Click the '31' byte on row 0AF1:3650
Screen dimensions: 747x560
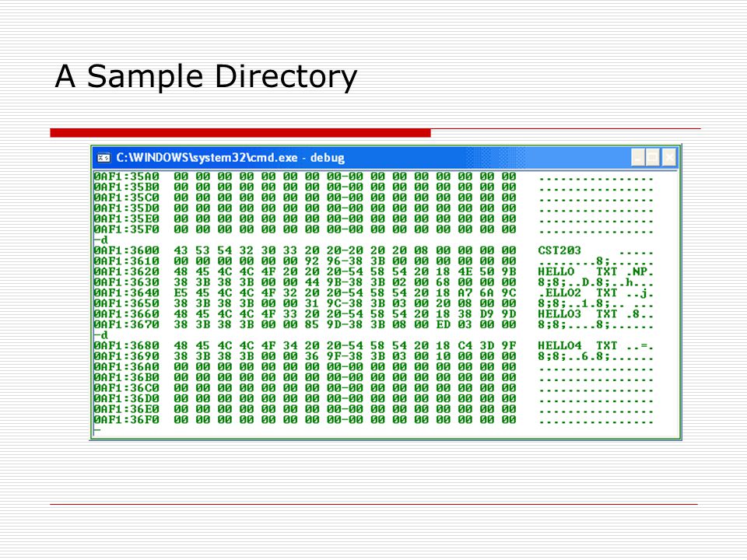[312, 303]
